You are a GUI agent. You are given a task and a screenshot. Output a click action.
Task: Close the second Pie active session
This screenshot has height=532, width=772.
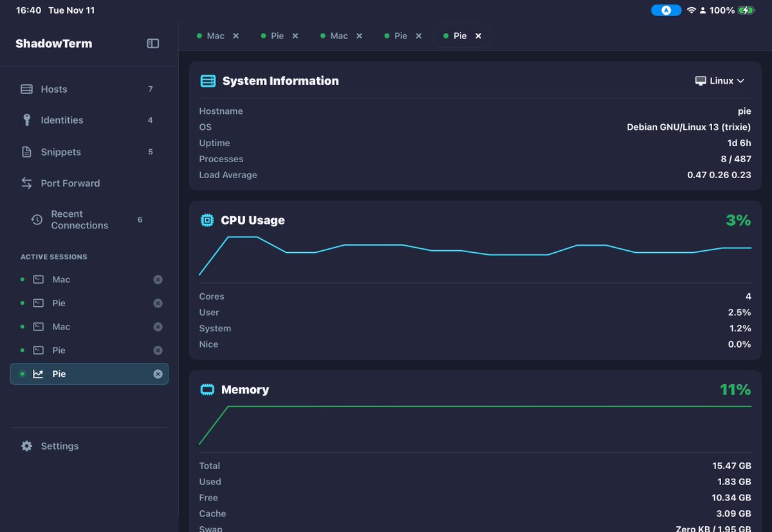coord(158,350)
